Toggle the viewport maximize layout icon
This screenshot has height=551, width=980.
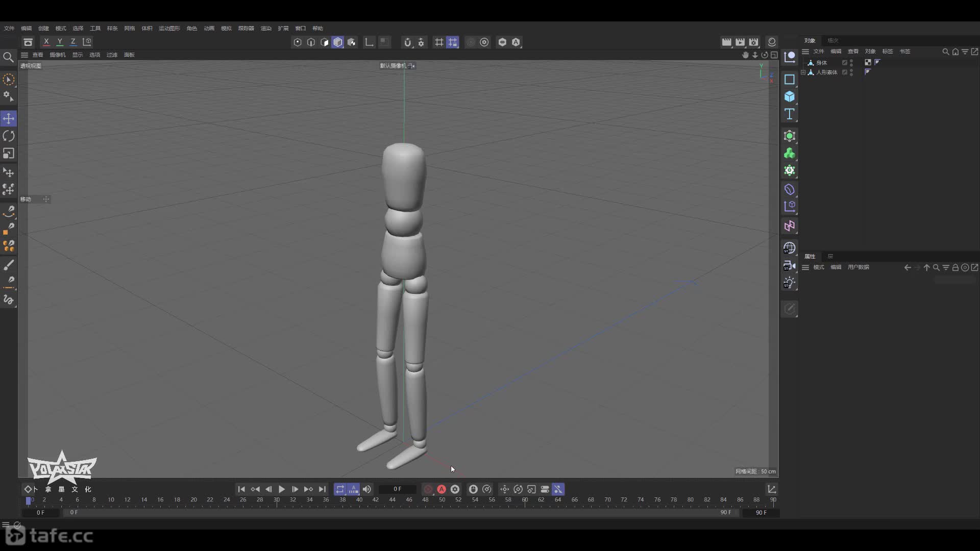coord(774,55)
